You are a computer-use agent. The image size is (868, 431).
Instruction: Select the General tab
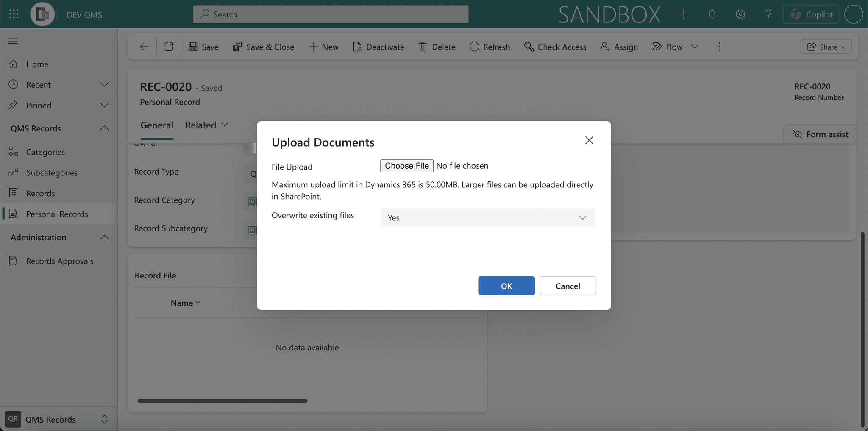pos(157,125)
